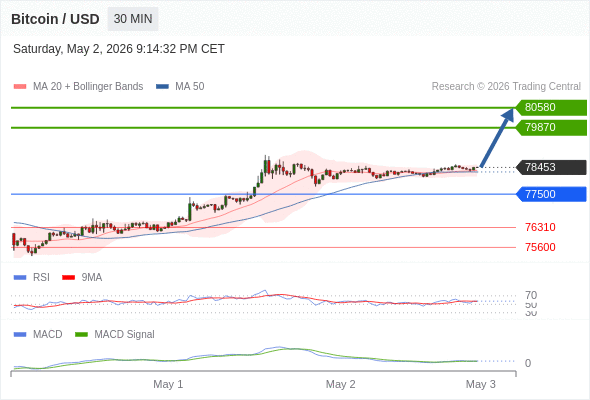The image size is (590, 400).
Task: Toggle the RSI legend entry
Action: pos(32,277)
